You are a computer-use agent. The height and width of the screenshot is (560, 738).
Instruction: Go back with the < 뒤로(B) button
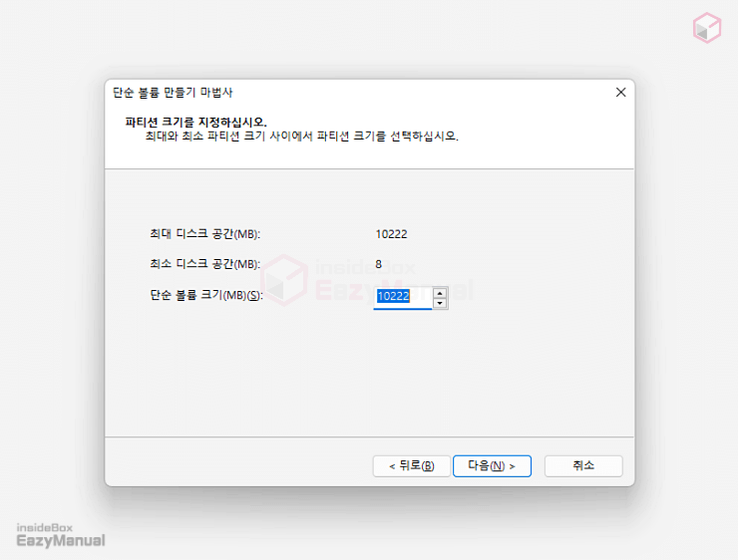[x=411, y=465]
